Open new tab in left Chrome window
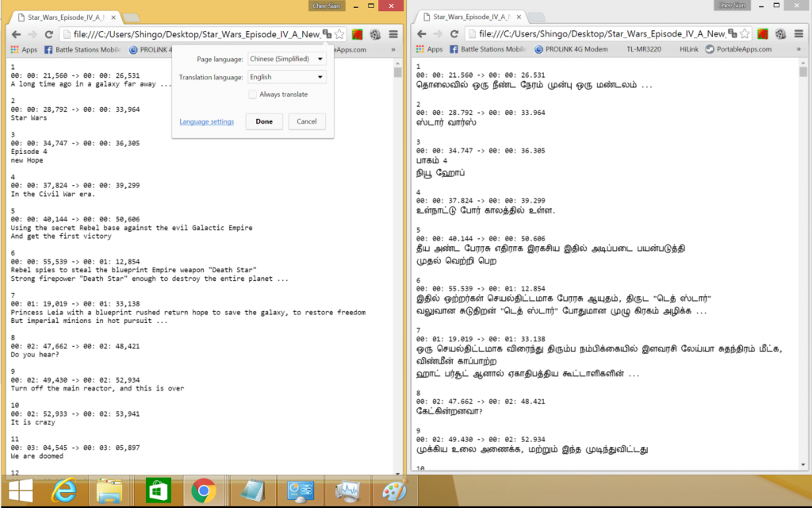Image resolution: width=812 pixels, height=508 pixels. tap(132, 18)
